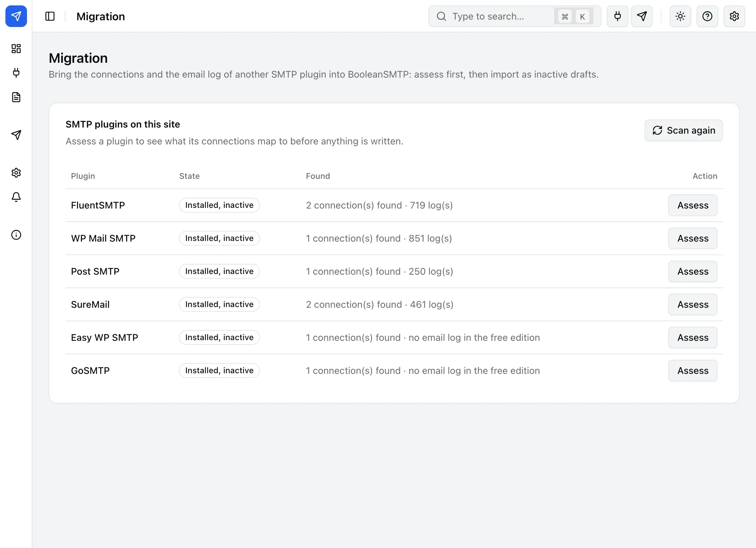Assess the Post SMTP plugin

[x=693, y=271]
